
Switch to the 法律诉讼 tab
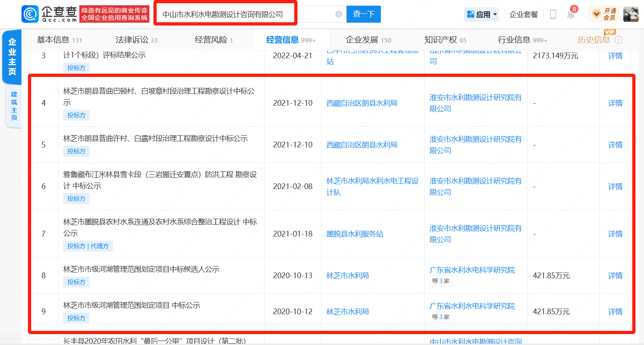click(x=136, y=40)
